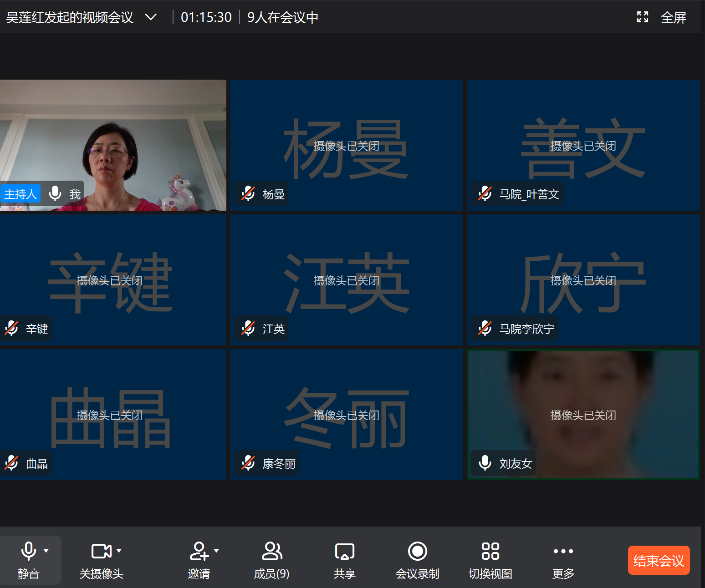Expand meeting title dropdown chevron
705x588 pixels.
coord(151,17)
